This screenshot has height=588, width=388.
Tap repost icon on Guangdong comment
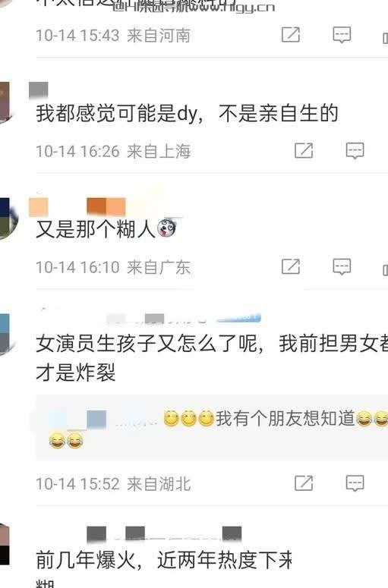[291, 266]
